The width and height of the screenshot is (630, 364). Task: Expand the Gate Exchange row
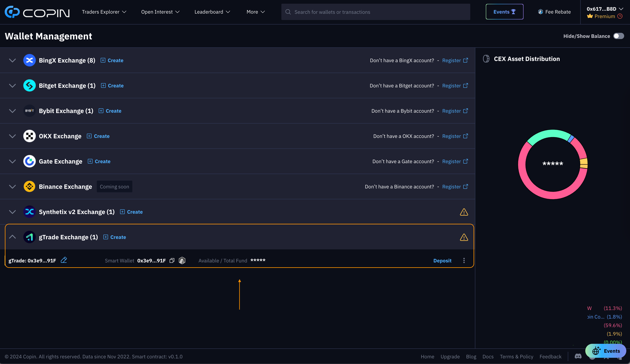[x=12, y=161]
